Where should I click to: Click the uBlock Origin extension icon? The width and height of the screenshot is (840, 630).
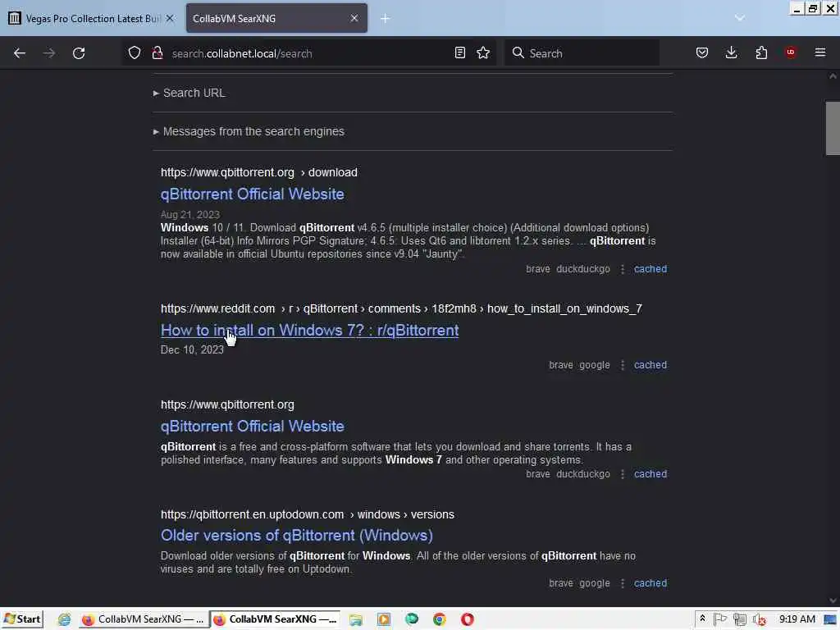pos(791,52)
